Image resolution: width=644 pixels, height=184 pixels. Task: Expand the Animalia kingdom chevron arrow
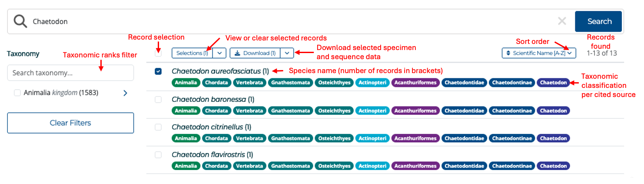click(125, 93)
